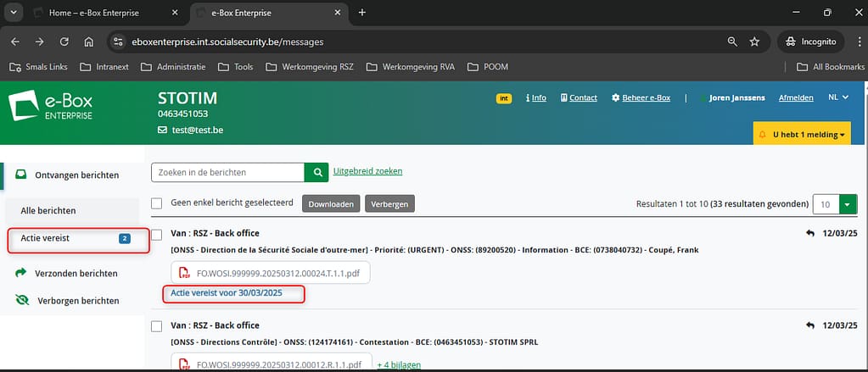Viewport: 868px width, 372px height.
Task: Open Werkomgeving RSZ bookmark folder
Action: pos(310,67)
